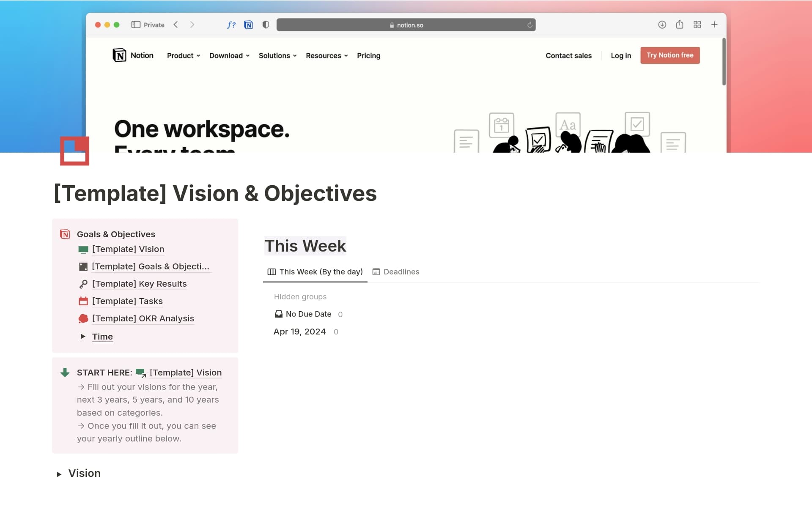Open the [Template] Key Results link

pyautogui.click(x=139, y=284)
